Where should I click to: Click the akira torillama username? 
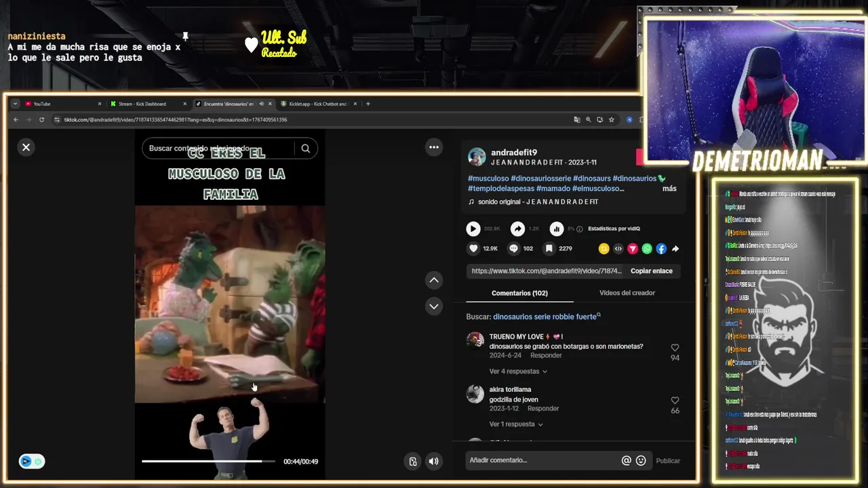point(510,390)
